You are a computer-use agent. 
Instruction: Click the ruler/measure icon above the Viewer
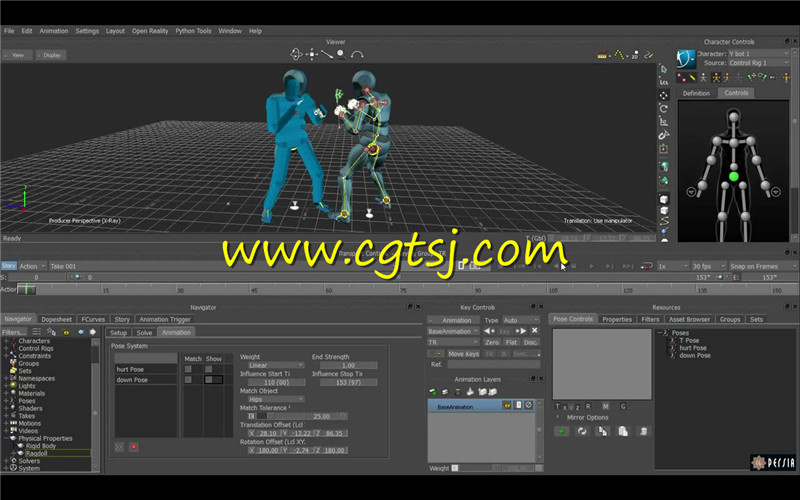click(x=602, y=55)
